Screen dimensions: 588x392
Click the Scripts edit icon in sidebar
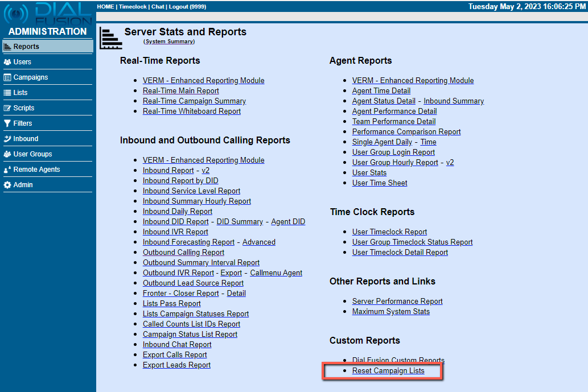click(x=7, y=108)
